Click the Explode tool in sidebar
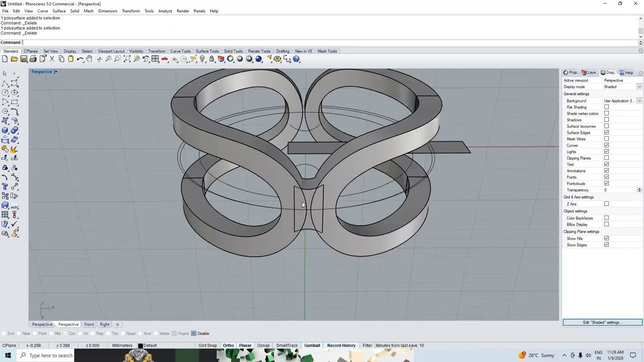 (14, 149)
